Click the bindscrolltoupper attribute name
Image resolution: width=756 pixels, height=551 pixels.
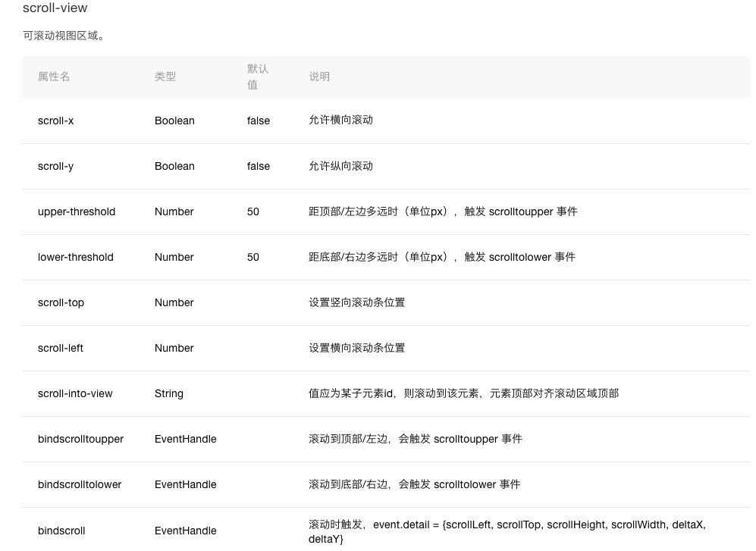tap(80, 439)
